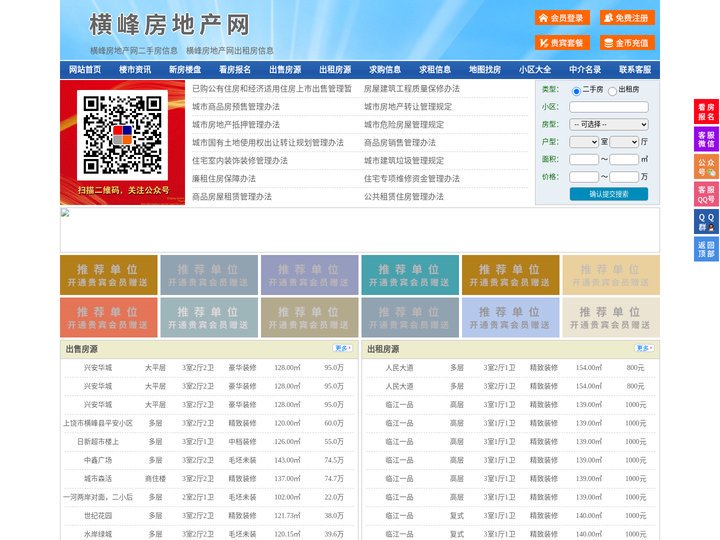This screenshot has height=540, width=720.
Task: Click teal 推荐单位 banner tile
Action: click(x=410, y=275)
